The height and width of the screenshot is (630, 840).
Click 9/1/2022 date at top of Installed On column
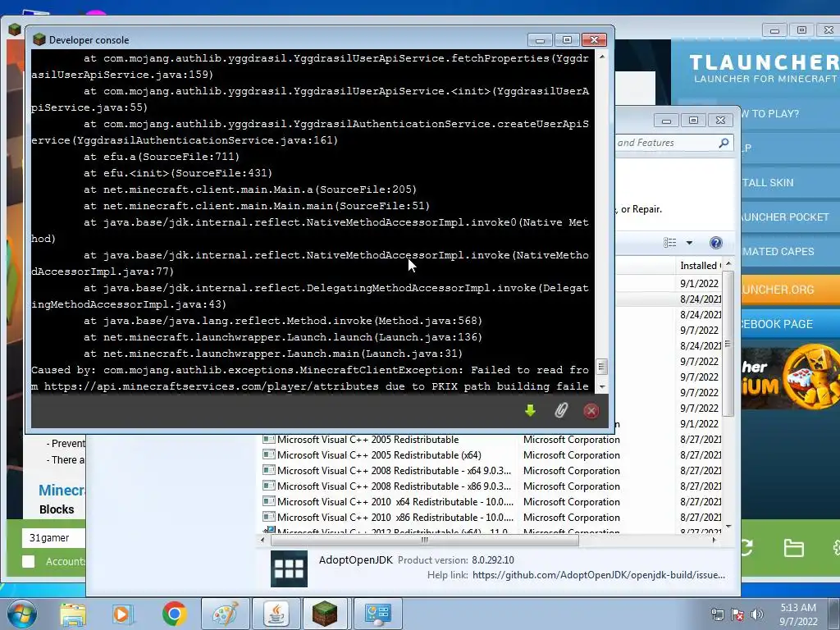(699, 283)
